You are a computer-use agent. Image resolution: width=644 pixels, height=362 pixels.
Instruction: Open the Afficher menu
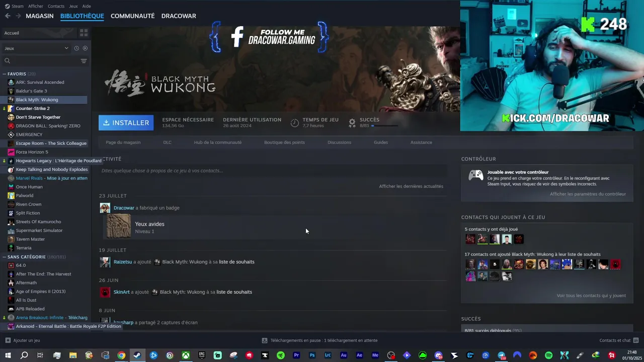coord(36,6)
